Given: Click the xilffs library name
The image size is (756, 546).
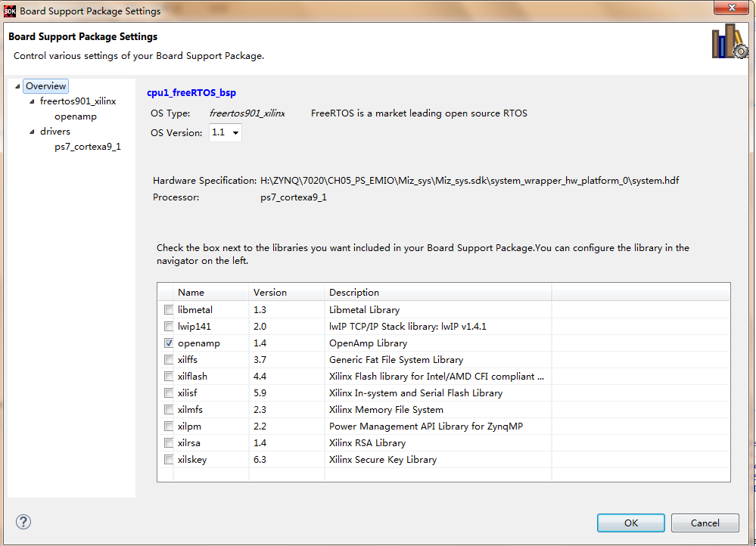Looking at the screenshot, I should point(188,359).
